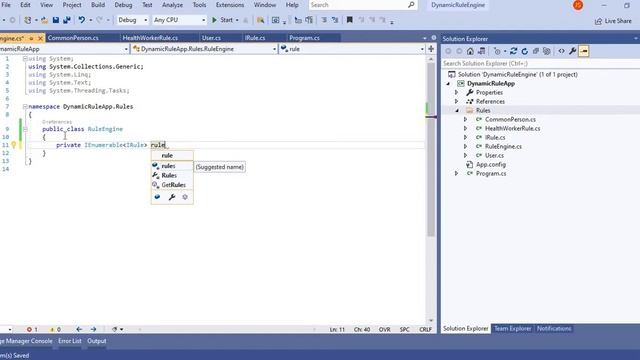Click Collapse All icon in Solution Explorer
Screen dimensions: 640x360
click(x=536, y=51)
